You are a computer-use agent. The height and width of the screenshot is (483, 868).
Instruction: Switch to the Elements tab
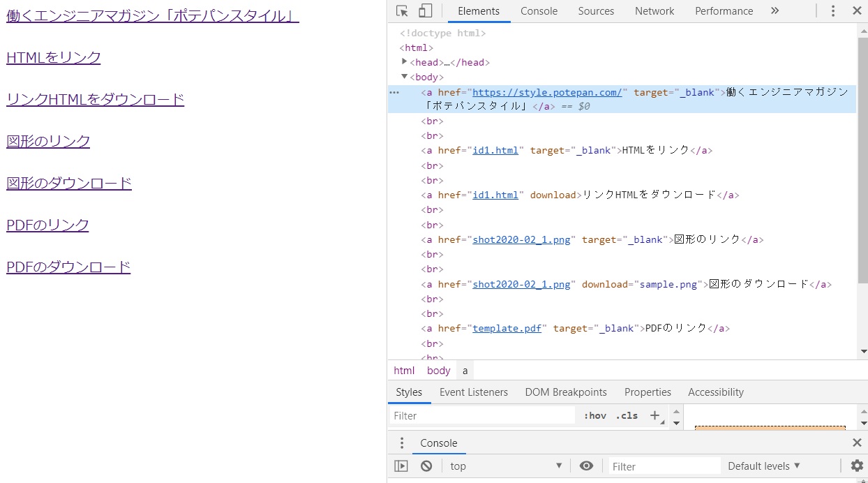pyautogui.click(x=479, y=11)
